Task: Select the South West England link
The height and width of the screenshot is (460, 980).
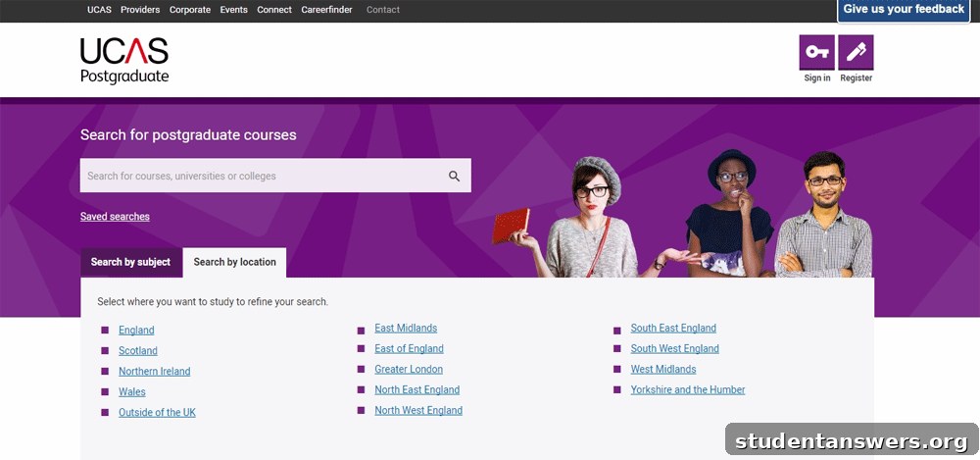Action: click(674, 349)
